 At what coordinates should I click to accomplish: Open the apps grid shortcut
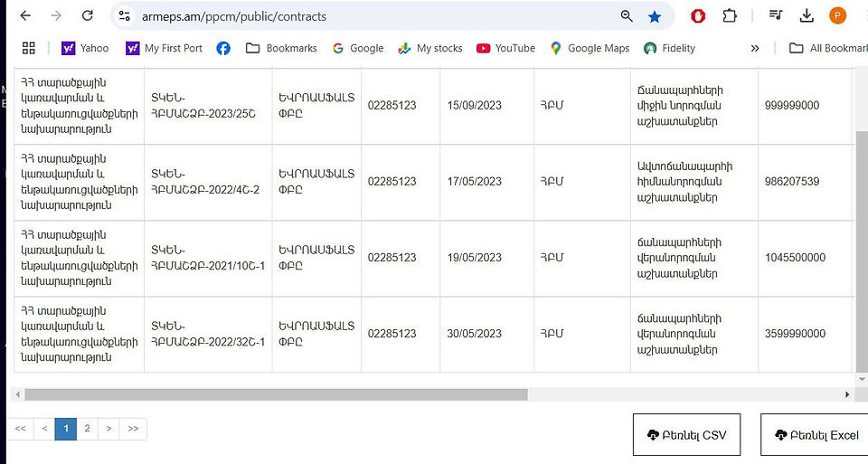coord(28,48)
